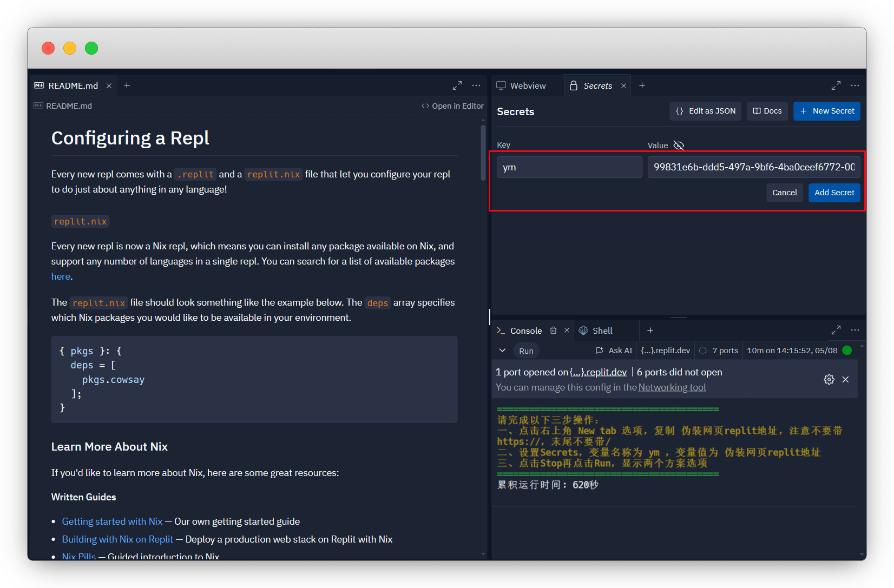The image size is (894, 588).
Task: Open the New Secret form
Action: point(826,111)
